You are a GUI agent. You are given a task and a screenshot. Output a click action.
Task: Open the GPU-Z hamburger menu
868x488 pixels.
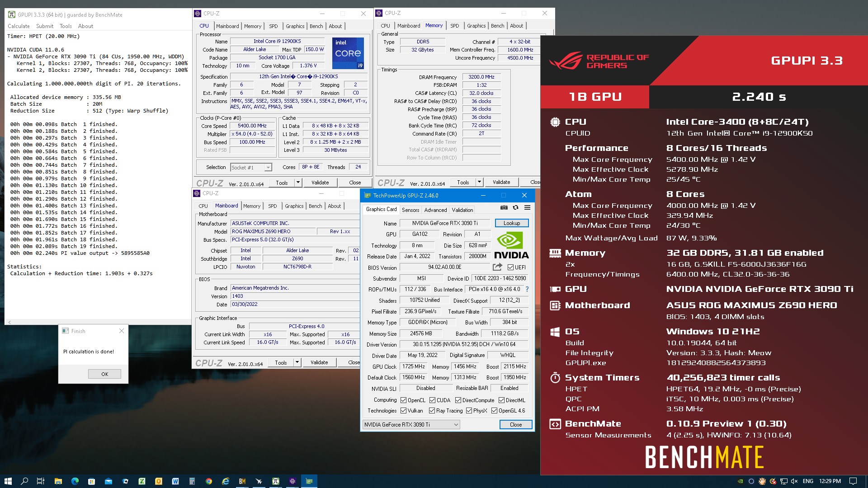pyautogui.click(x=527, y=207)
